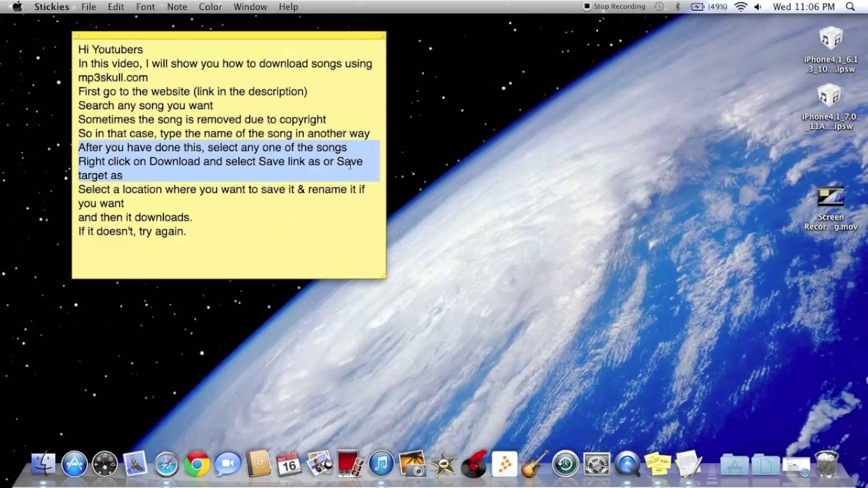Open the Mail app in the dock

click(136, 464)
